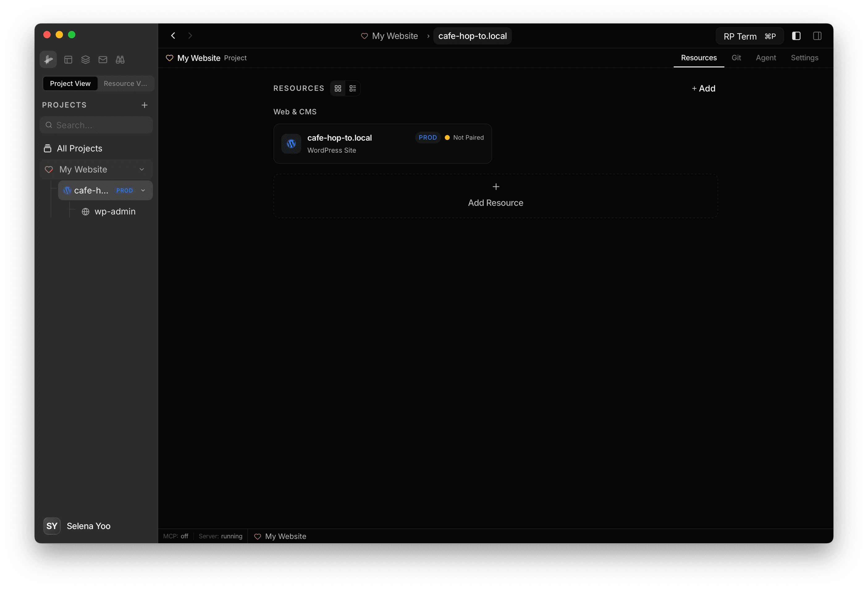This screenshot has width=868, height=589.
Task: Click the app logo icon at sidebar top
Action: pos(48,59)
